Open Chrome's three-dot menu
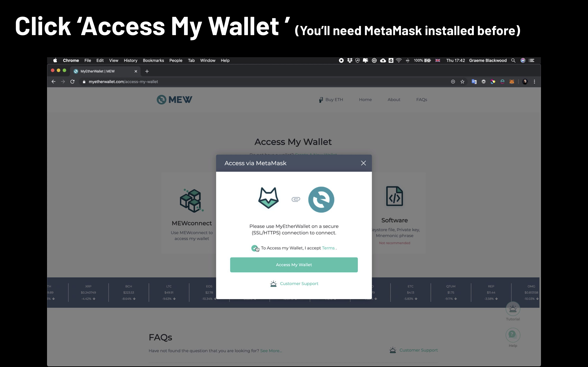Image resolution: width=588 pixels, height=367 pixels. click(534, 82)
